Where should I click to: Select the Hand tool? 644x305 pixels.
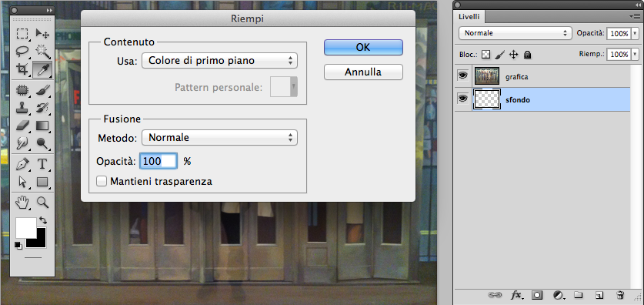click(x=22, y=203)
